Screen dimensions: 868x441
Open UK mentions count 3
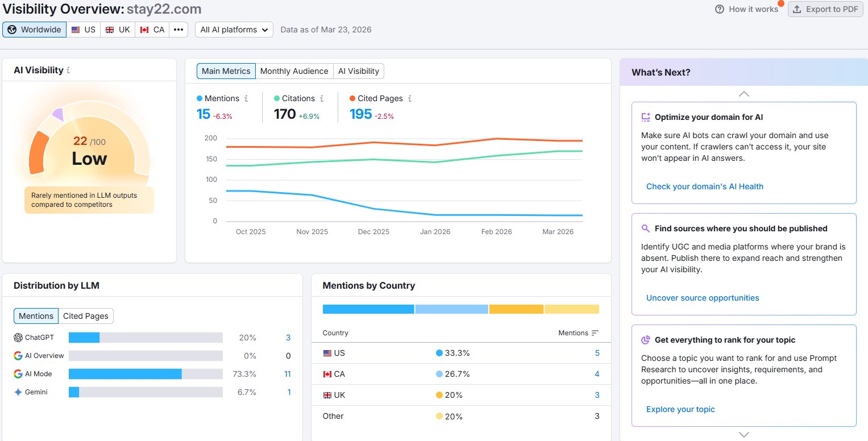(597, 395)
